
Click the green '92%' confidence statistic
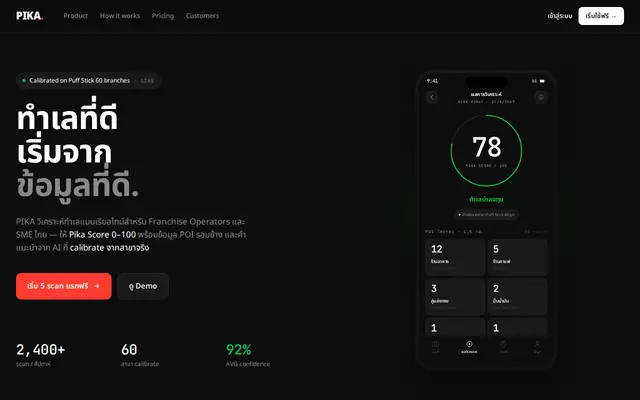pos(239,350)
